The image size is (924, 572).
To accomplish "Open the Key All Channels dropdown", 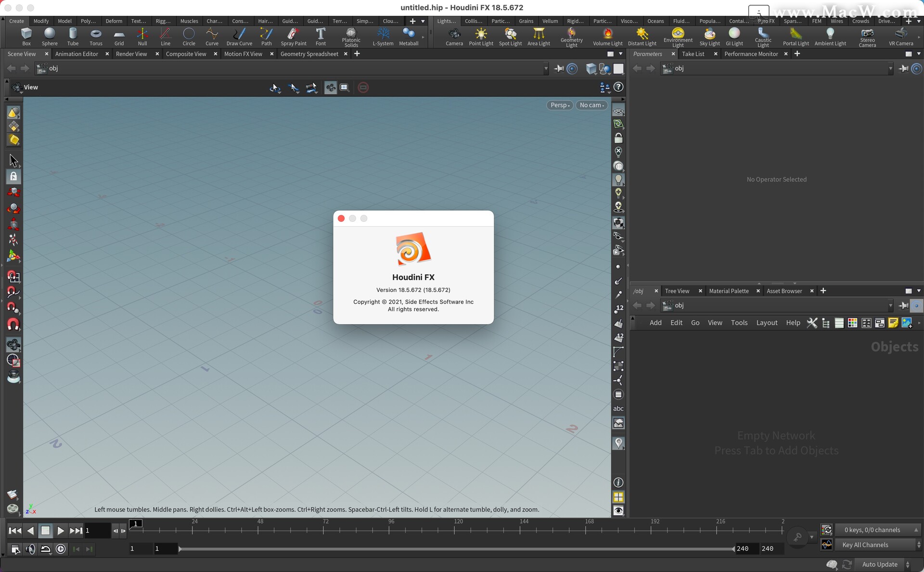I will click(879, 545).
